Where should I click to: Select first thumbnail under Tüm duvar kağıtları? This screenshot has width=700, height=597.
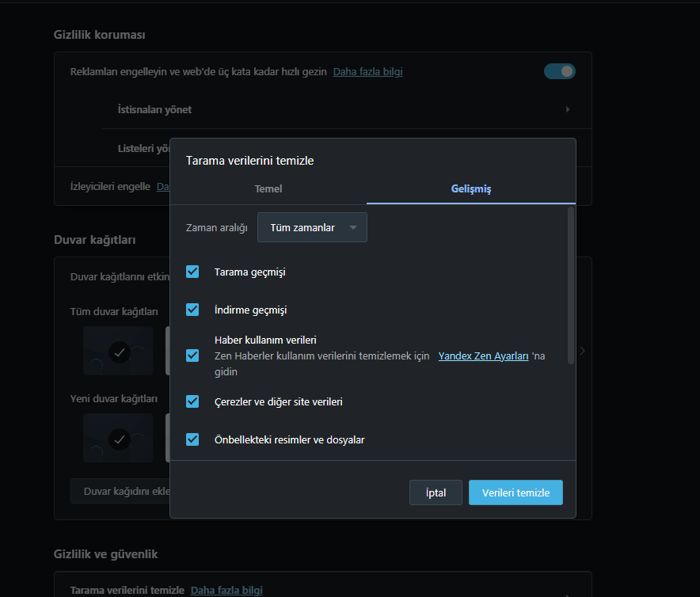click(x=118, y=350)
